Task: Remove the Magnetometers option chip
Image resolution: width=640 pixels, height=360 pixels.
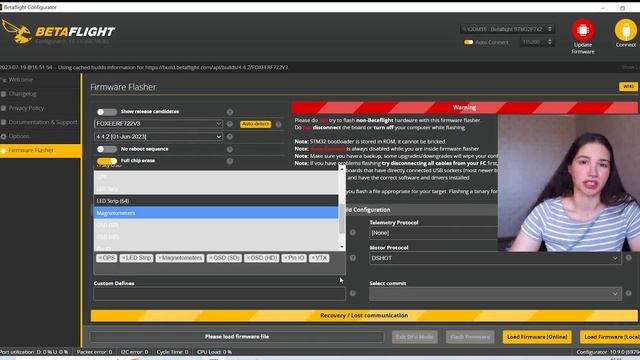Action: click(x=160, y=258)
